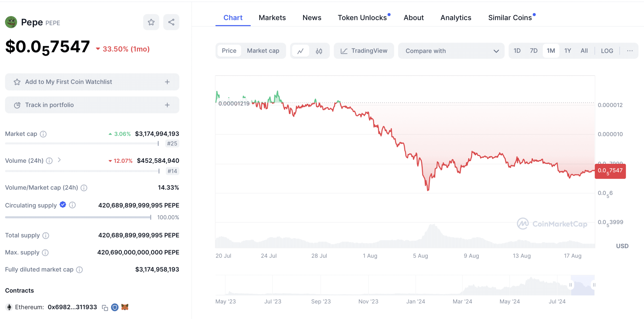Open the Compare with dropdown

point(451,51)
